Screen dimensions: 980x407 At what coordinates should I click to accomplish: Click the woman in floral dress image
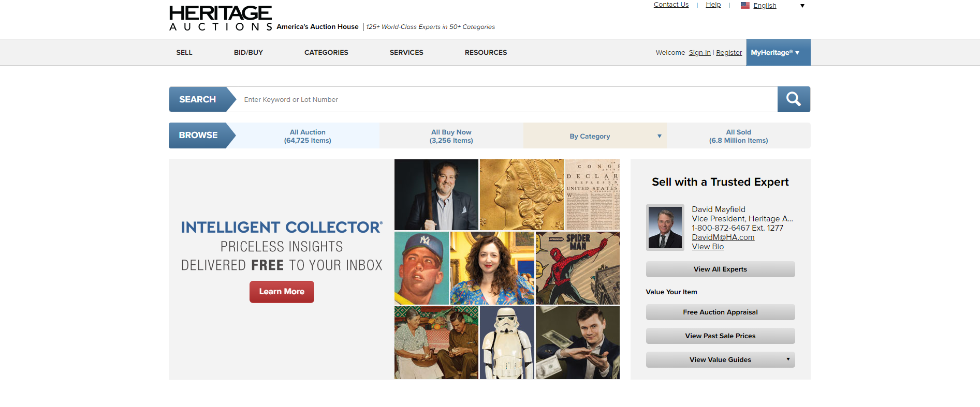[492, 268]
